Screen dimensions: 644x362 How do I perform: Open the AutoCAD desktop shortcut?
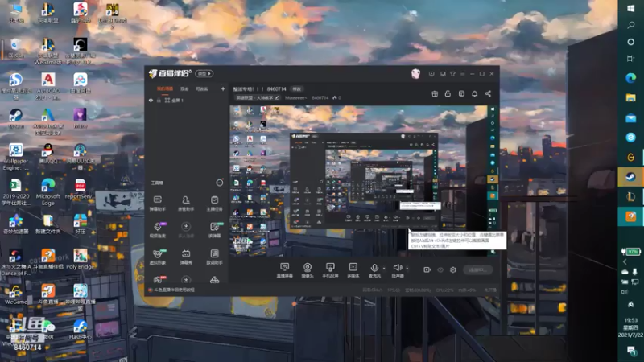48,86
